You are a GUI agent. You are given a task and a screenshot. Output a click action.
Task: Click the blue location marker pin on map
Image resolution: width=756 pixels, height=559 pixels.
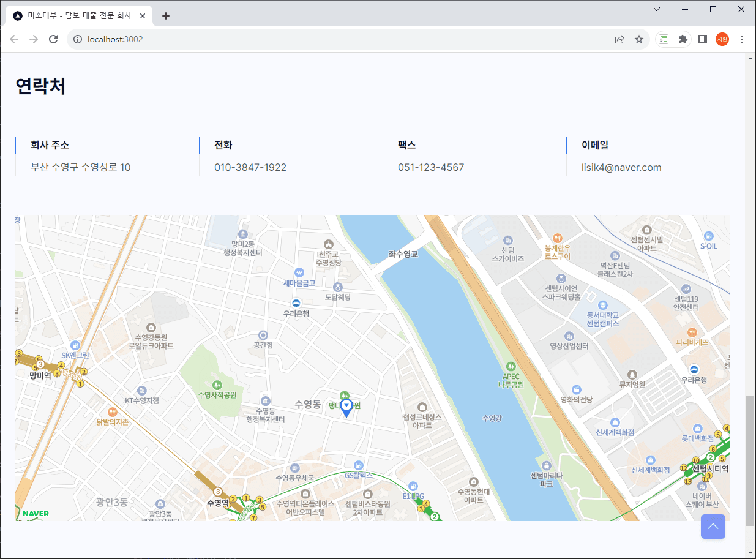click(x=346, y=407)
